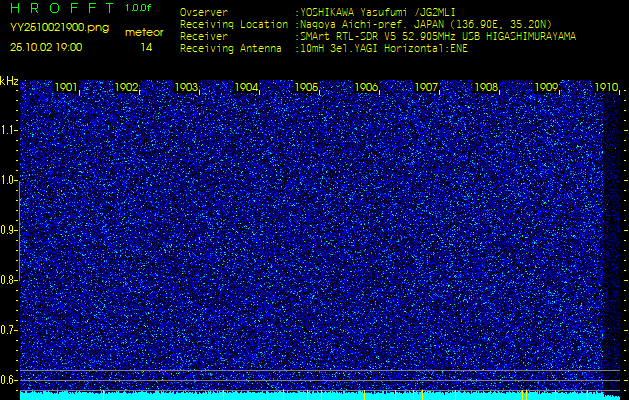Click the 1906 time marker
Image resolution: width=629 pixels, height=400 pixels.
pos(366,87)
